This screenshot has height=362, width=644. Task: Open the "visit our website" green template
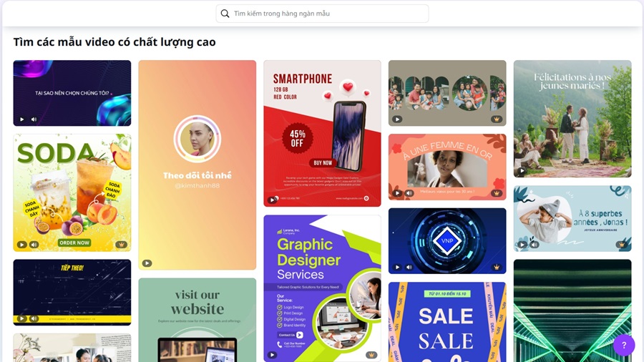(197, 320)
